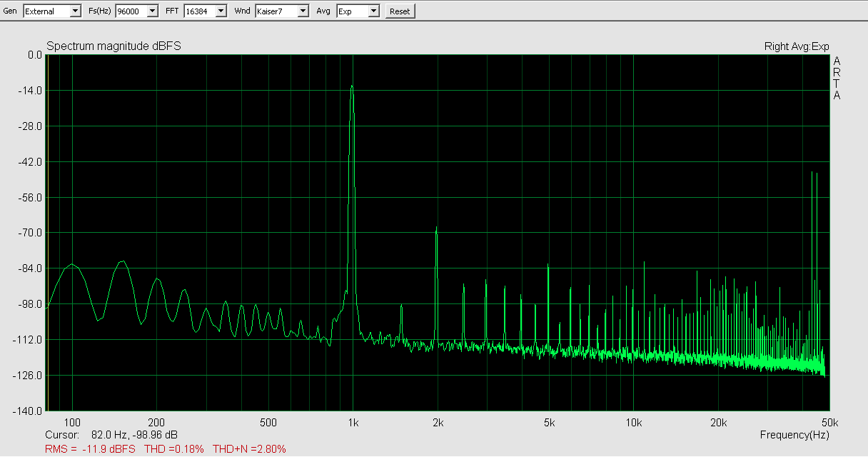Click the 2k frequency axis label
The image size is (868, 457).
click(x=438, y=422)
